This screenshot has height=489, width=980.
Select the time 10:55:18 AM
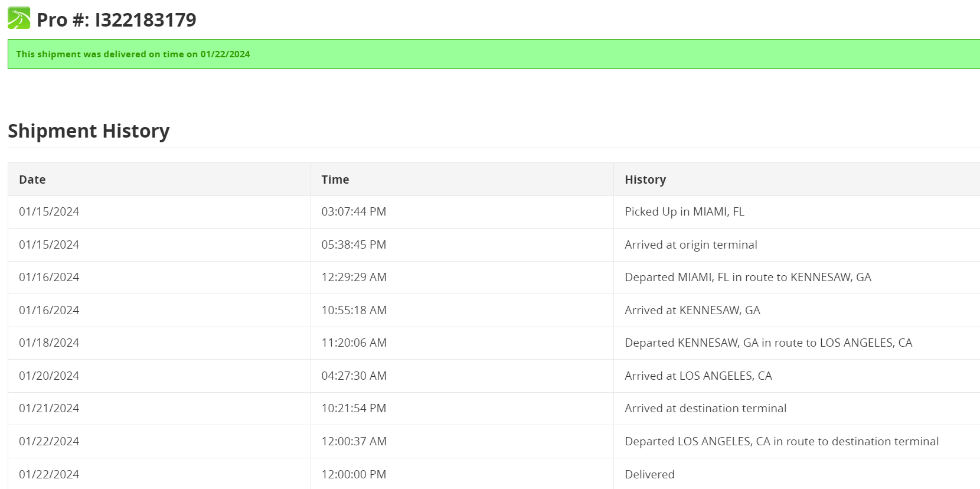coord(354,310)
